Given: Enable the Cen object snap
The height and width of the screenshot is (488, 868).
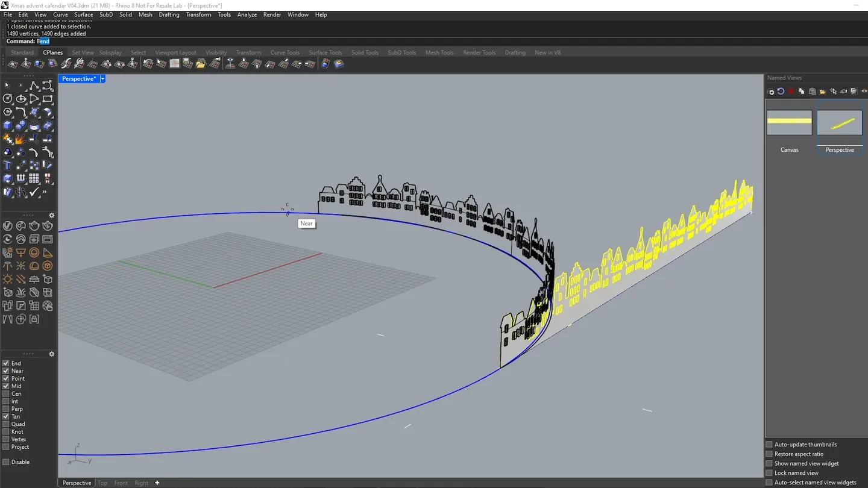Looking at the screenshot, I should (5, 393).
